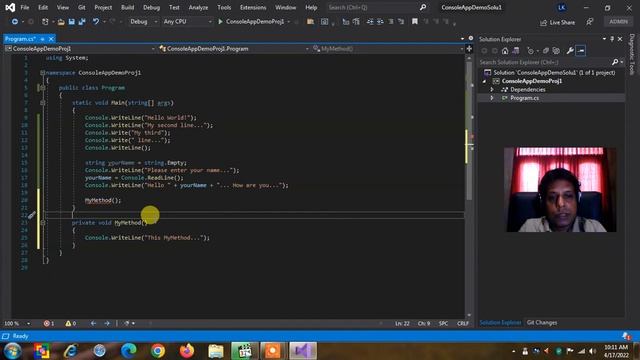Click the SPC indentation indicator
The height and width of the screenshot is (360, 640).
pos(443,323)
